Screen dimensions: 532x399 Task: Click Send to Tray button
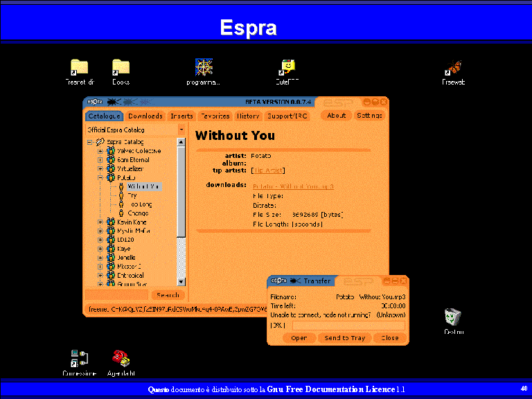pos(345,338)
